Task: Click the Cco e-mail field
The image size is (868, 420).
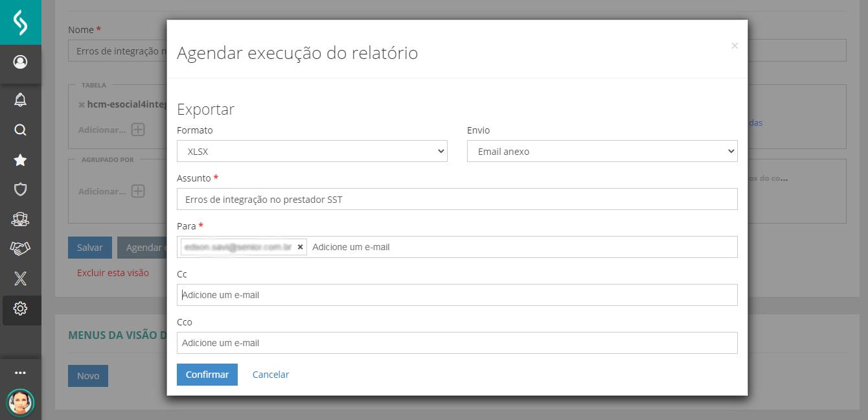Action: pyautogui.click(x=457, y=343)
